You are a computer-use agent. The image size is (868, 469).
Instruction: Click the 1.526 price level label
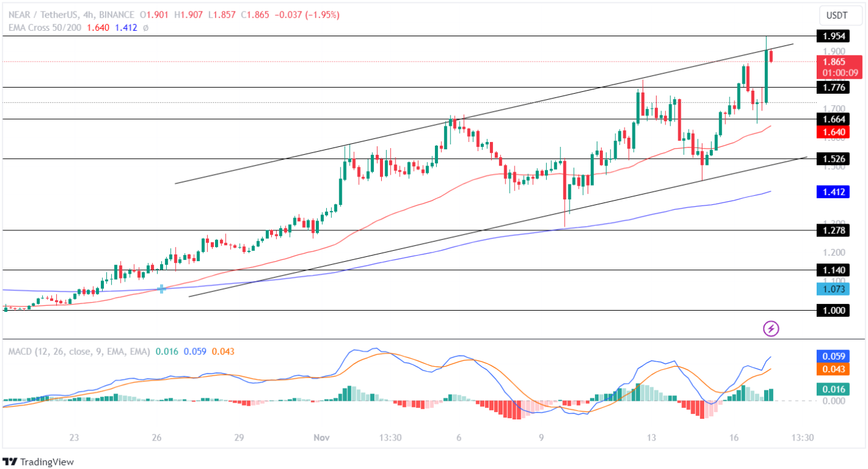(x=832, y=159)
